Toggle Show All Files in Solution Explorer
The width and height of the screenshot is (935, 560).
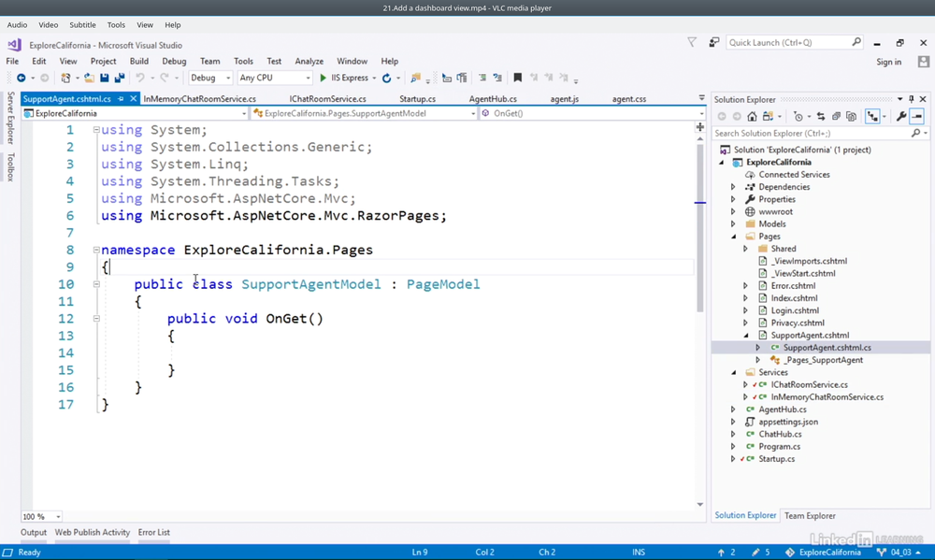(851, 117)
